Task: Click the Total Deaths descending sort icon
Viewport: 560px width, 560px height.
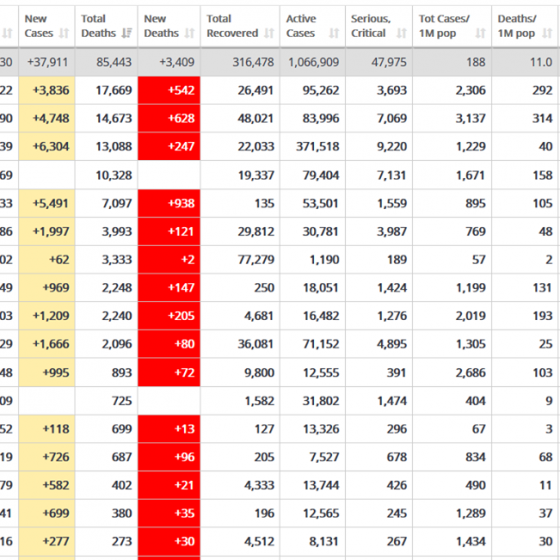Action: pos(127,33)
